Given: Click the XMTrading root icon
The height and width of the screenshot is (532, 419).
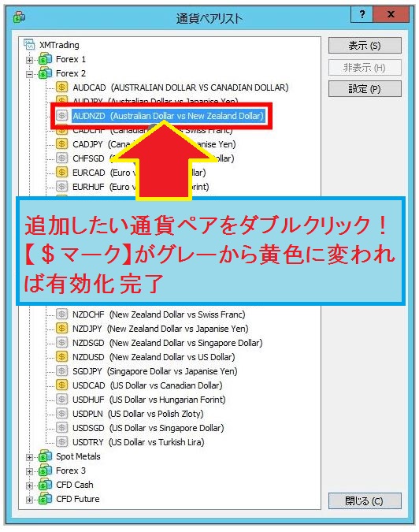Looking at the screenshot, I should 29,44.
